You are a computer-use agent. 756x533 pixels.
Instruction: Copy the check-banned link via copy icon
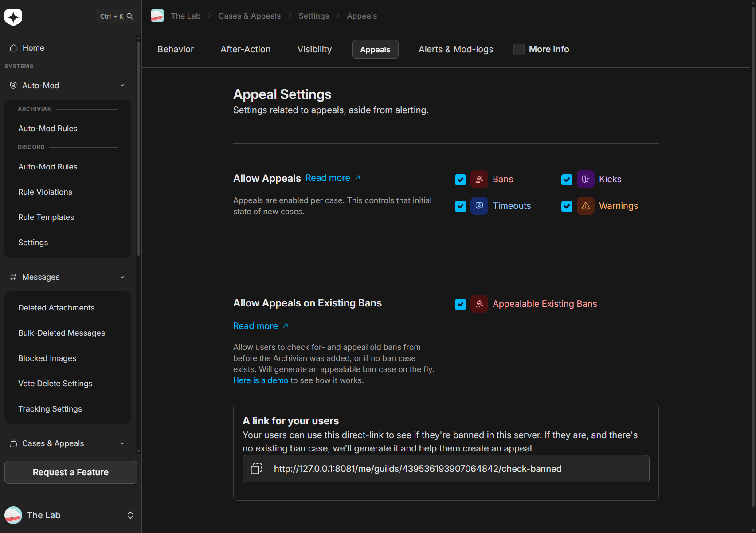tap(256, 469)
